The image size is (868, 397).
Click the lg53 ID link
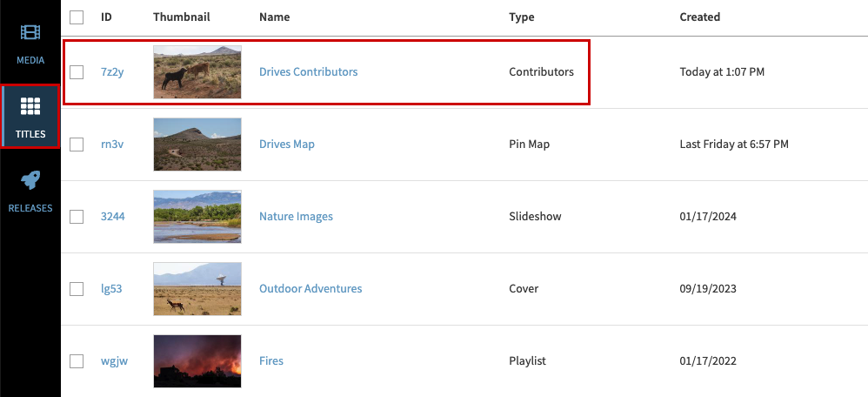[111, 289]
